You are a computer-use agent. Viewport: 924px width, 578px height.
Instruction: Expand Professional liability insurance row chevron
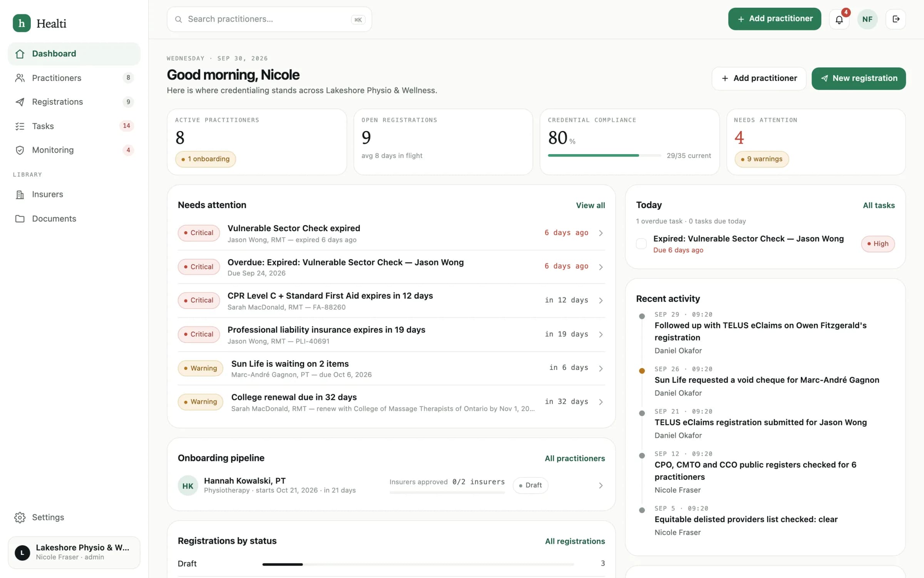tap(601, 334)
